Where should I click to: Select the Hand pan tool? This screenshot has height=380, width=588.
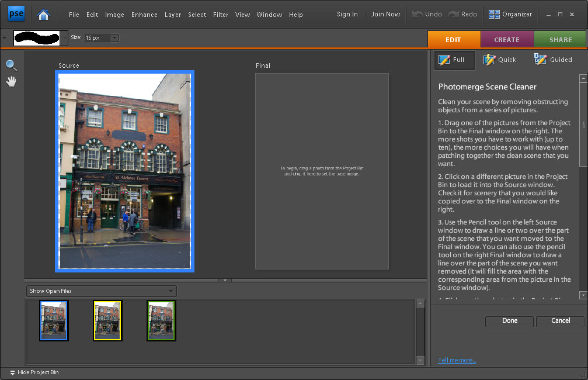click(x=11, y=81)
